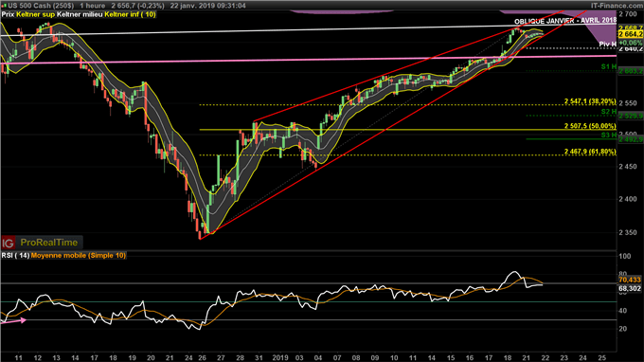Image resolution: width=644 pixels, height=362 pixels.
Task: Click the OBLIQUE JANVIER - AVRIL 2018 annotation
Action: pos(565,21)
